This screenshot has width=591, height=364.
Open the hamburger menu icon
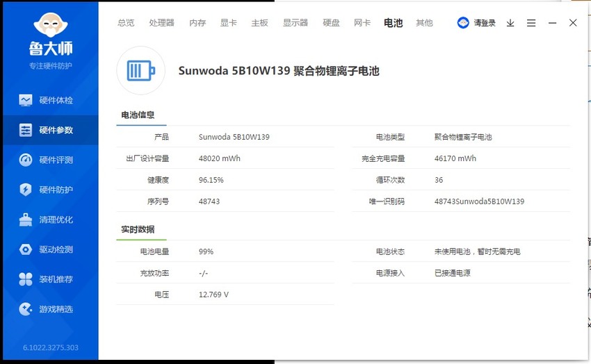coord(531,23)
